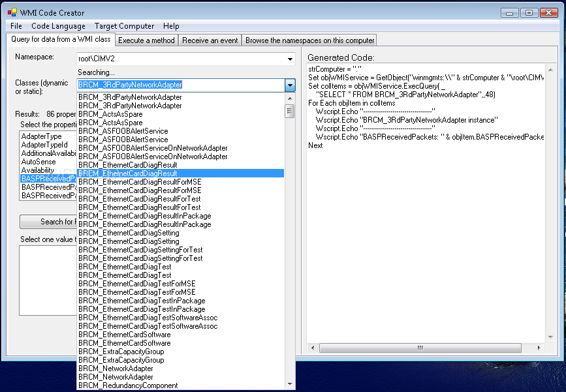Expand the Namespace dropdown arrow

coord(290,59)
